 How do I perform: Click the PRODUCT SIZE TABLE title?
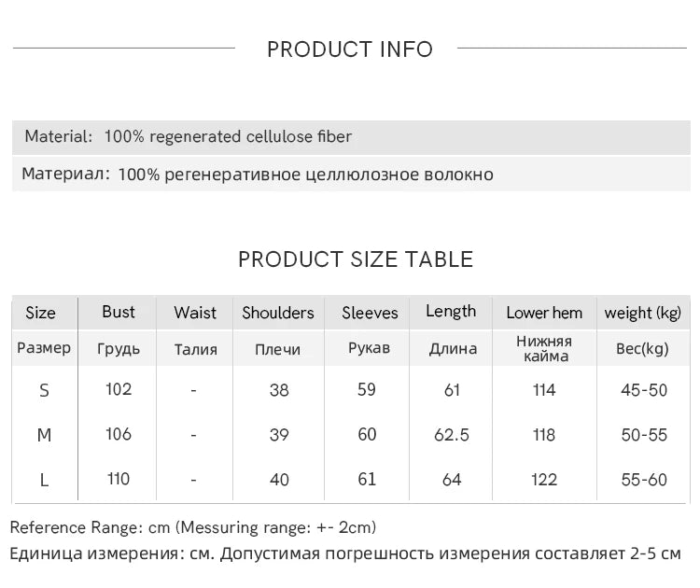(356, 259)
